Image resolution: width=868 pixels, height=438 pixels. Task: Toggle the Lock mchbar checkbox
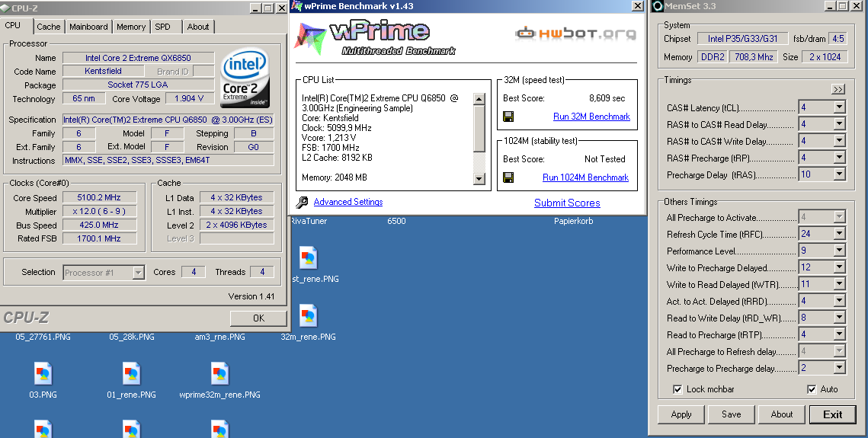(677, 389)
